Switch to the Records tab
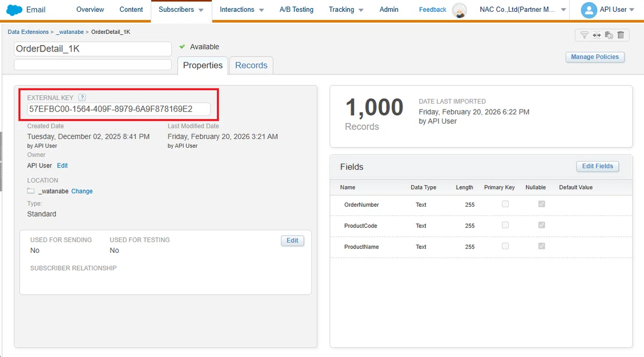The image size is (644, 357). coord(251,65)
